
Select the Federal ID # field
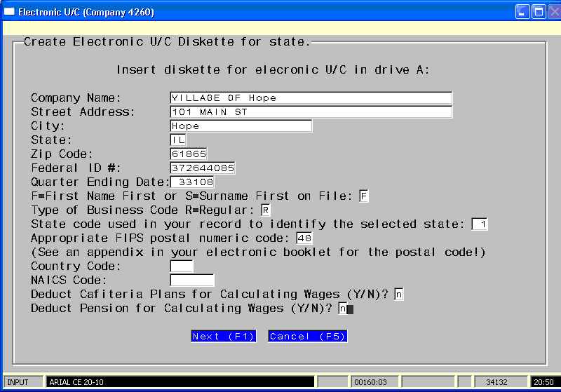point(202,168)
